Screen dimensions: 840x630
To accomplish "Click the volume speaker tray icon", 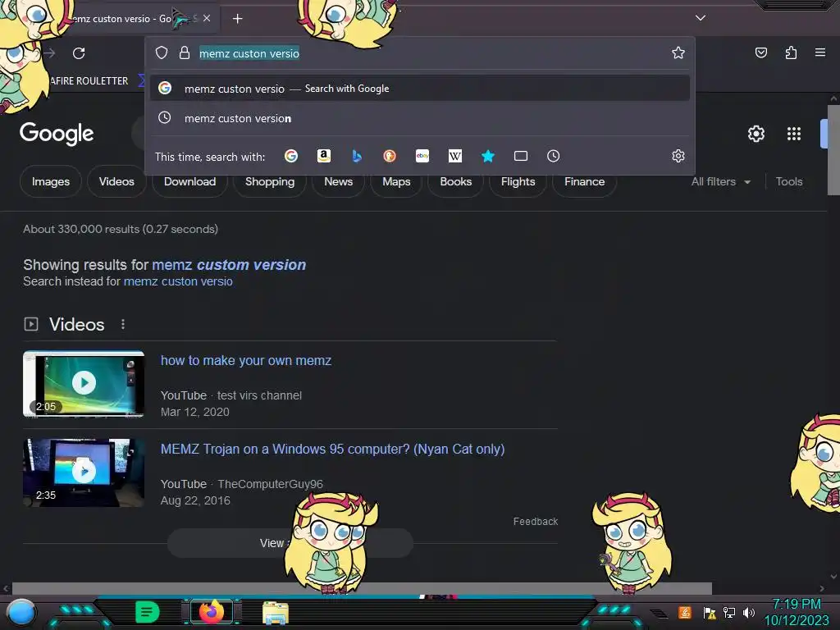I will point(748,612).
